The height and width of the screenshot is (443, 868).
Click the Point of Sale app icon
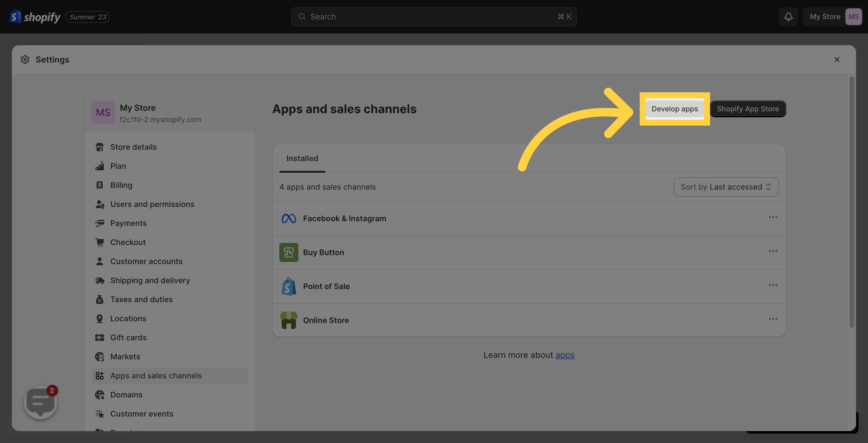pos(289,286)
